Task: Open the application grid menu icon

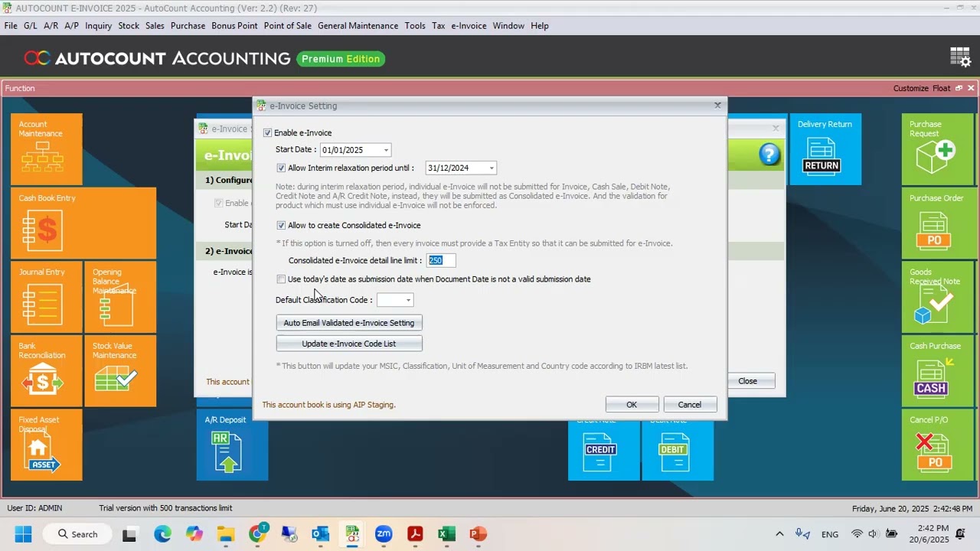Action: coord(960,57)
